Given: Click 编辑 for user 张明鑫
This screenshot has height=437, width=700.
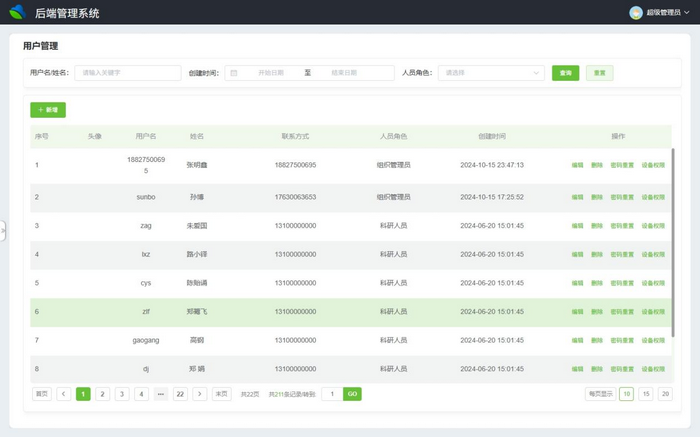Looking at the screenshot, I should point(577,165).
